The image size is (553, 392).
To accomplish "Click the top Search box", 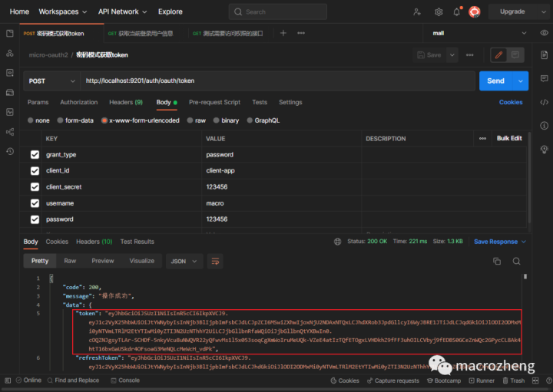I will click(x=278, y=12).
